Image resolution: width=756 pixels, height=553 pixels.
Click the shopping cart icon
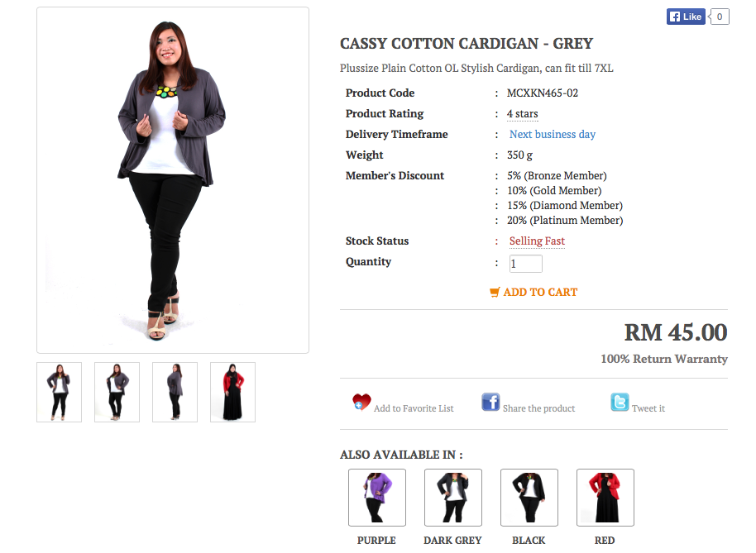click(495, 293)
